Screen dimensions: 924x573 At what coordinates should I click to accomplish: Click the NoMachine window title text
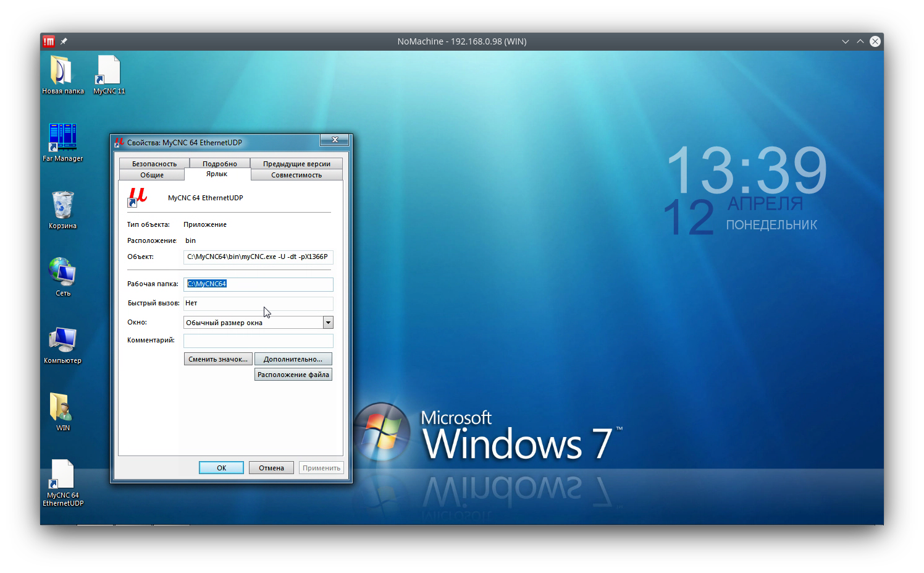(x=462, y=41)
